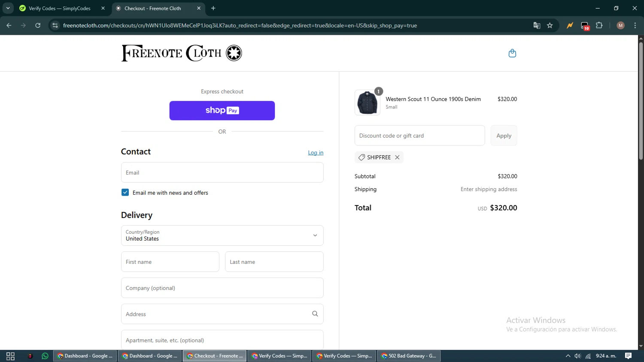Image resolution: width=644 pixels, height=362 pixels.
Task: Open site information icon in address bar
Action: 55,25
